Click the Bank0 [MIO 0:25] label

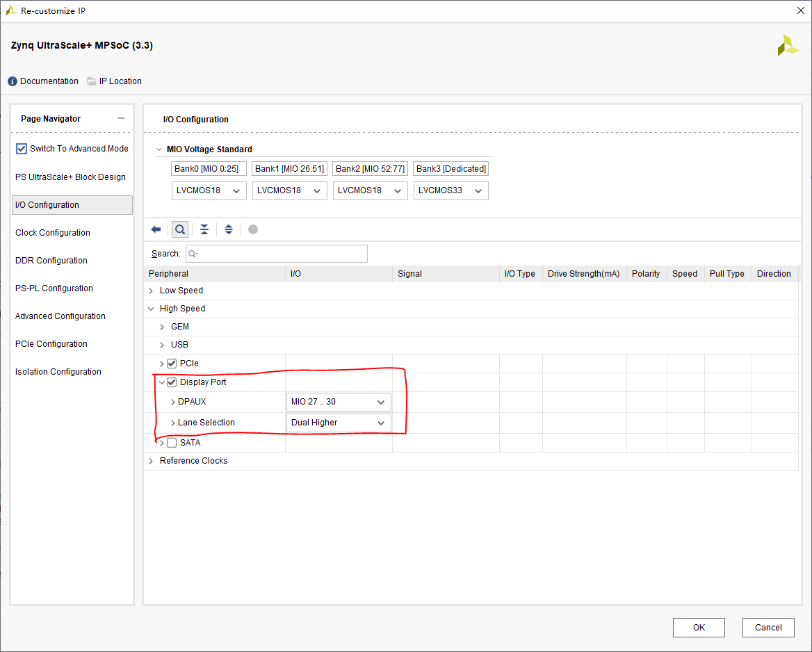coord(209,169)
